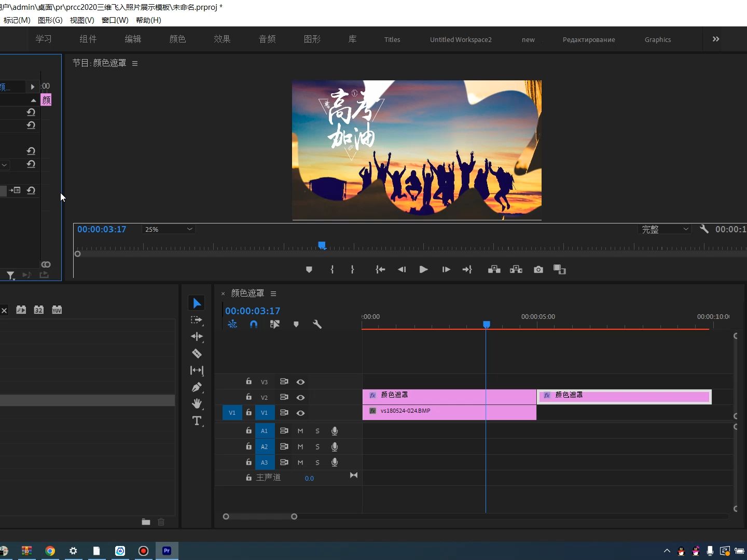Open the playback resolution dropdown
The width and height of the screenshot is (747, 560).
pos(665,229)
